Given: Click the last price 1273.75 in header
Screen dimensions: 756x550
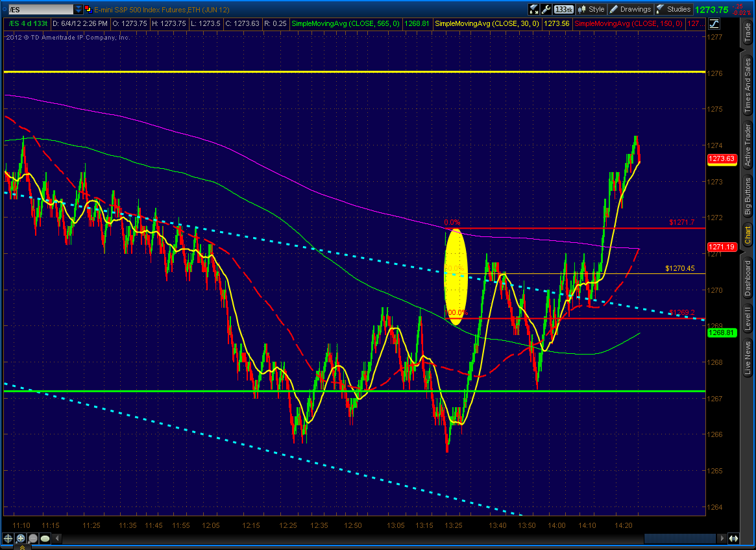Looking at the screenshot, I should pyautogui.click(x=712, y=10).
